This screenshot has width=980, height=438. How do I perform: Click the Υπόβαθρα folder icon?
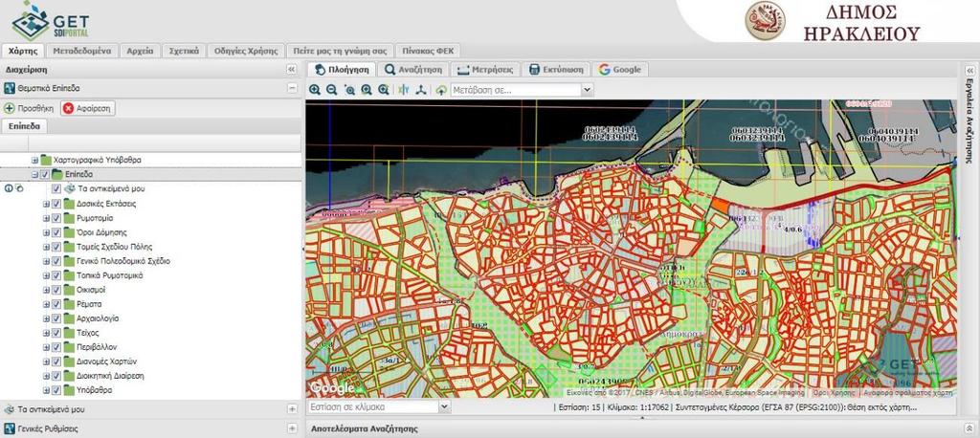pos(69,390)
